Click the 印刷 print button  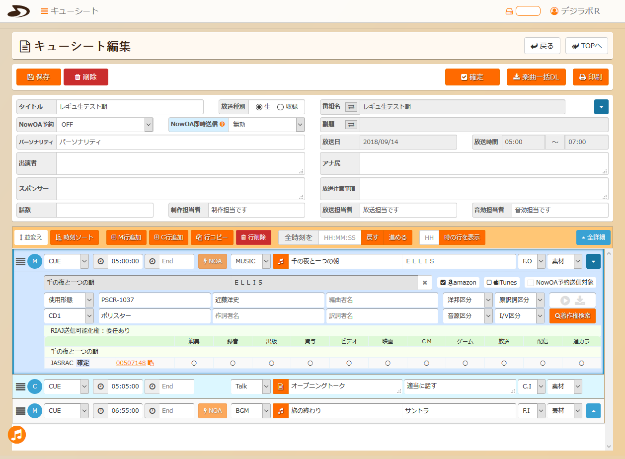(590, 76)
